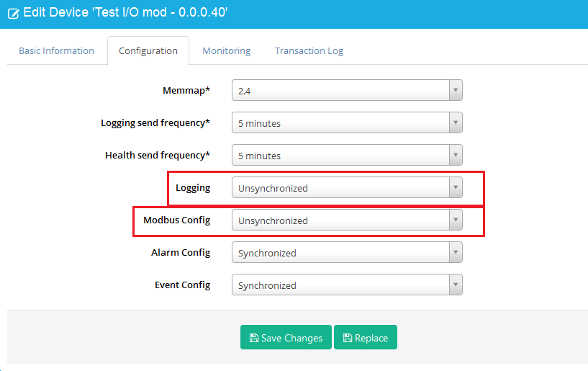Image resolution: width=588 pixels, height=371 pixels.
Task: Open the Monitoring tab
Action: click(x=227, y=50)
